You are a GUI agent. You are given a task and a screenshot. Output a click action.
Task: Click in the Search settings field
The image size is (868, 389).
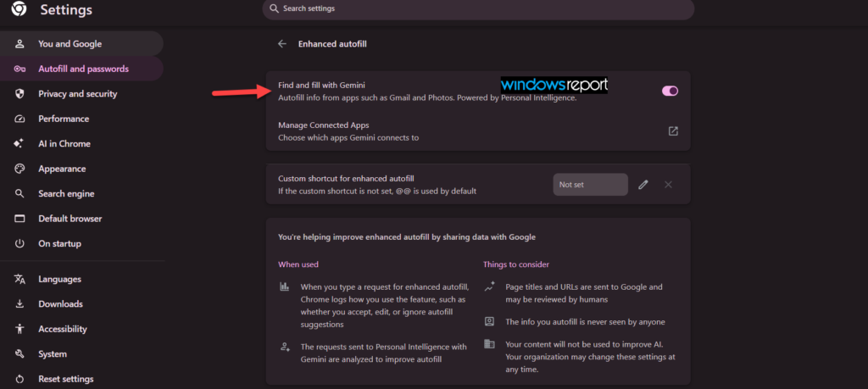coord(478,8)
